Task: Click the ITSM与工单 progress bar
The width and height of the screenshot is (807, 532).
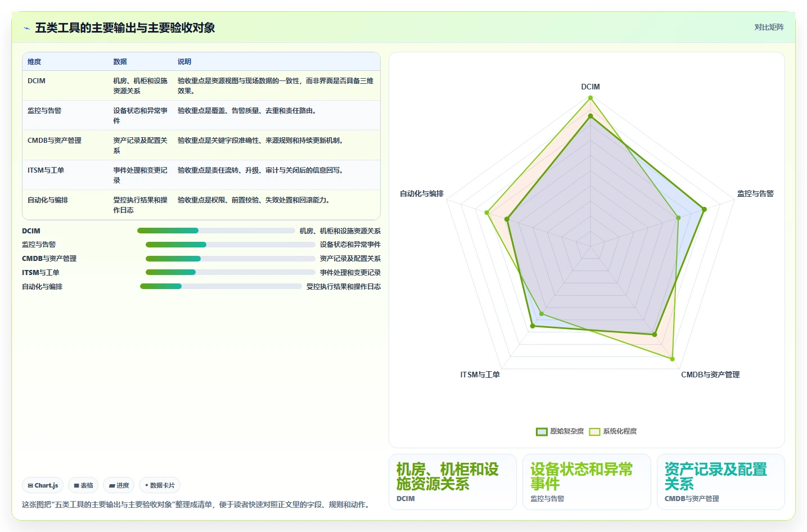Action: pyautogui.click(x=231, y=272)
